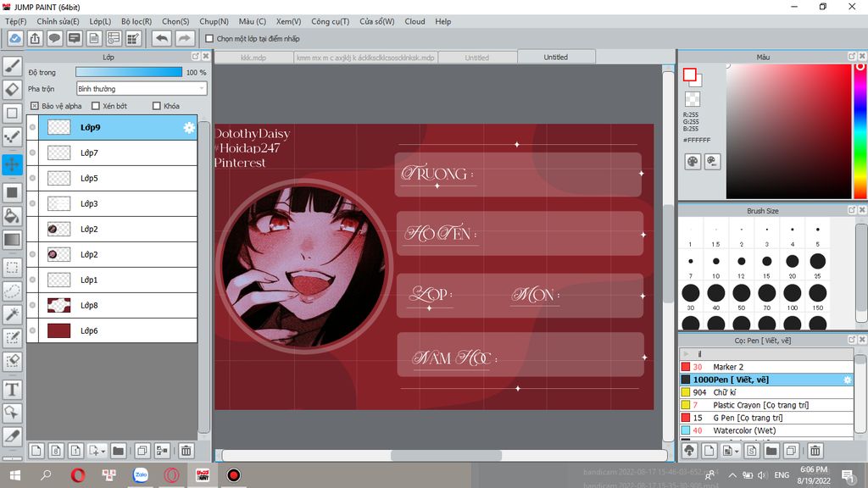Select the rectangular Selection tool
Image resolution: width=868 pixels, height=488 pixels.
[x=12, y=268]
